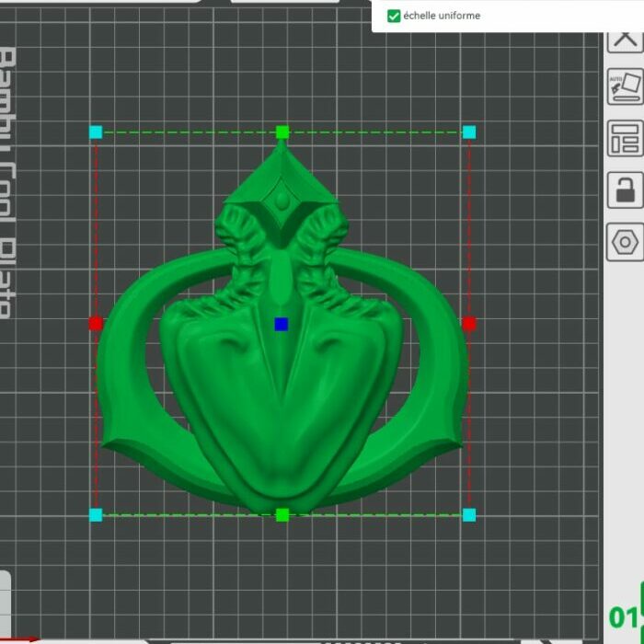Screen dimensions: 644x644
Task: Select the right red scale handle
Action: point(469,324)
